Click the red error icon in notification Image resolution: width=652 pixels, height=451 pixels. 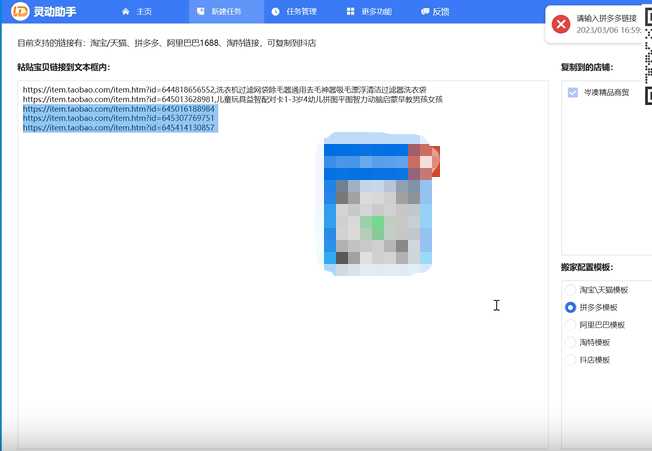click(x=561, y=24)
